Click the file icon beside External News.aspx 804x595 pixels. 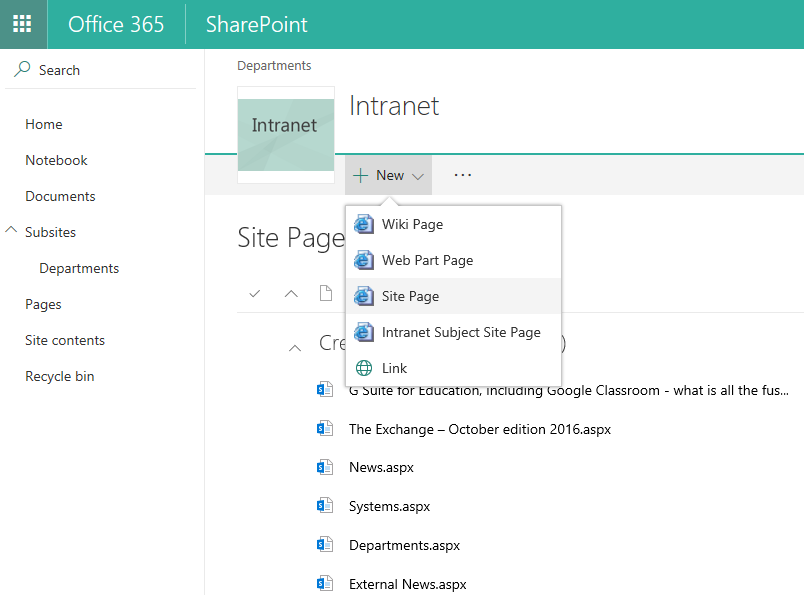[x=325, y=583]
